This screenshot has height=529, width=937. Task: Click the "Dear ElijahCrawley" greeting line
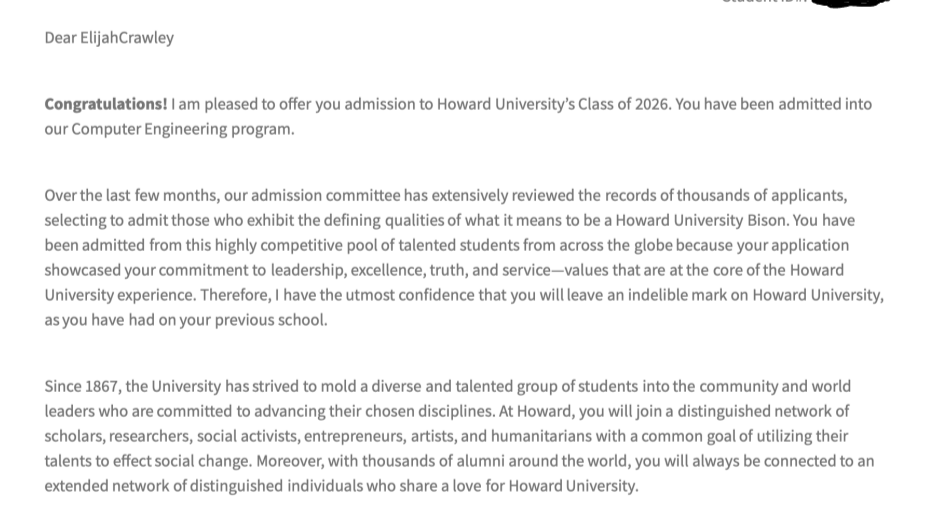coord(109,38)
